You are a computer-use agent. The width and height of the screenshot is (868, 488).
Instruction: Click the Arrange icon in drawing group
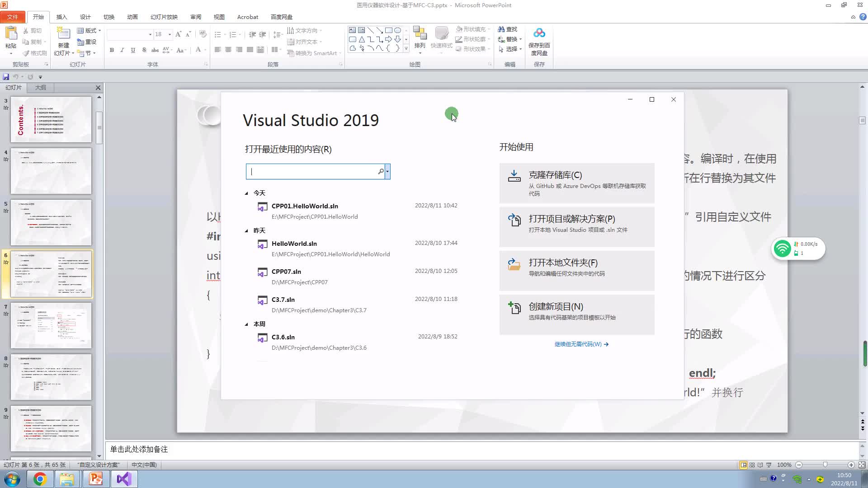pyautogui.click(x=420, y=33)
